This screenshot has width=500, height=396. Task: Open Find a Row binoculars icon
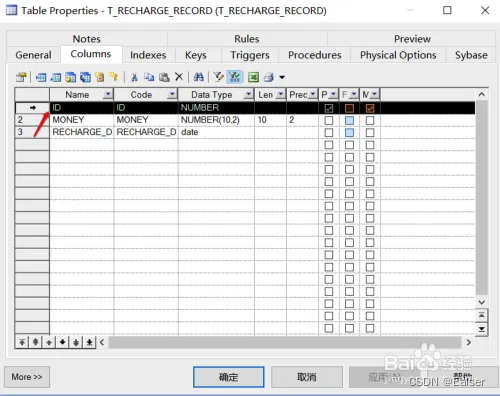(199, 77)
